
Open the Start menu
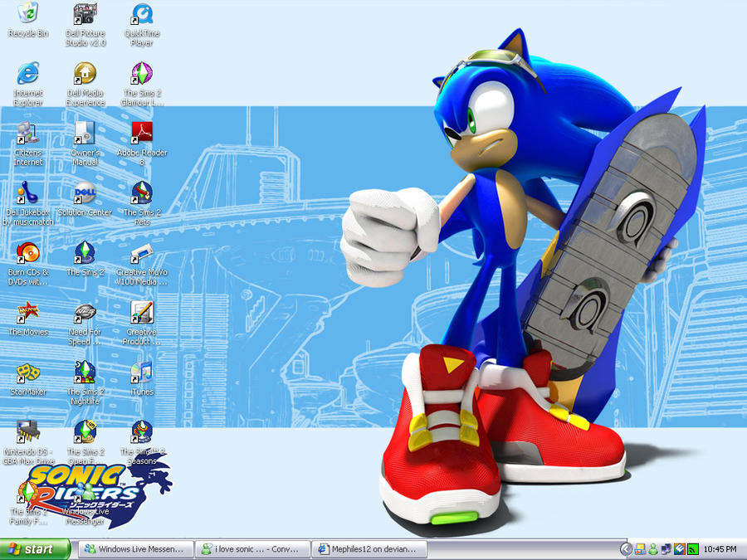[35, 549]
